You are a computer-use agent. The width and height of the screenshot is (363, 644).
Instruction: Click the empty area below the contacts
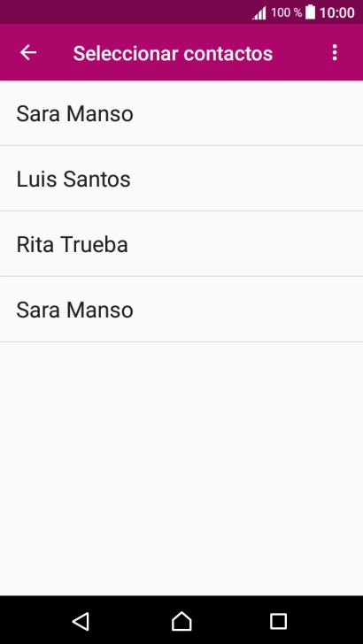coord(181,468)
